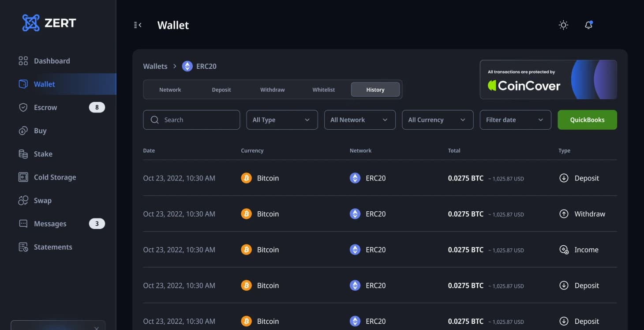This screenshot has height=330, width=644.
Task: Click the notifications bell icon
Action: pos(588,25)
